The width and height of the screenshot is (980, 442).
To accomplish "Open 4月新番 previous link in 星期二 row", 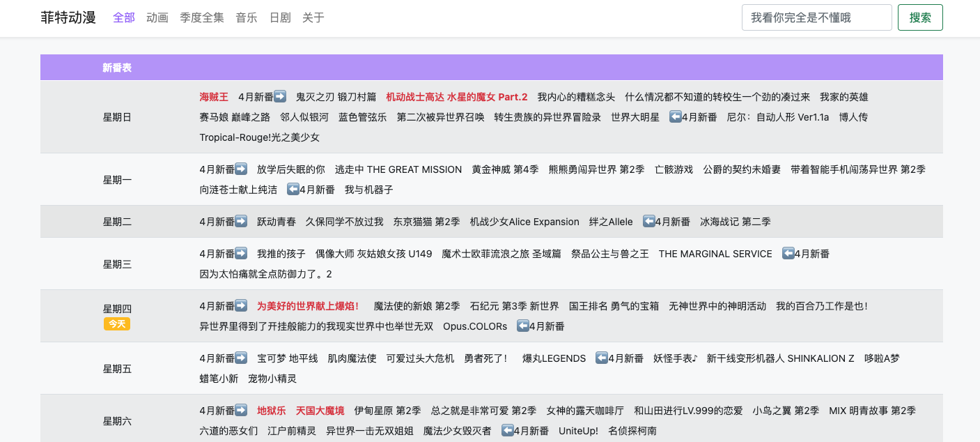I will (667, 222).
